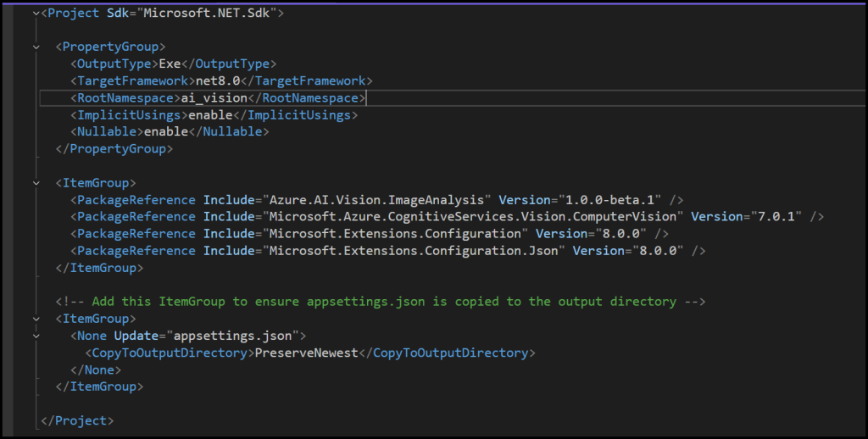The width and height of the screenshot is (868, 439).
Task: Click the closing RootNamespace tag
Action: (306, 98)
